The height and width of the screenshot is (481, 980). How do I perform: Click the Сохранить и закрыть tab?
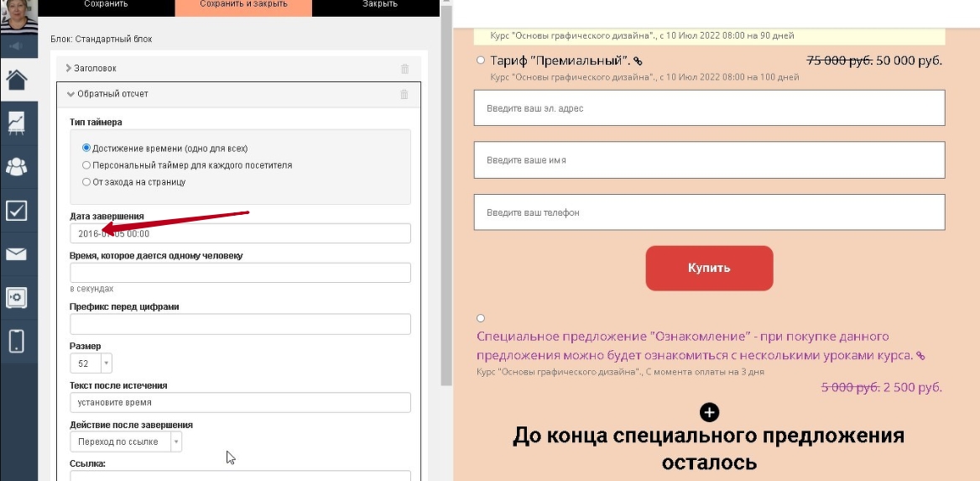pos(243,5)
